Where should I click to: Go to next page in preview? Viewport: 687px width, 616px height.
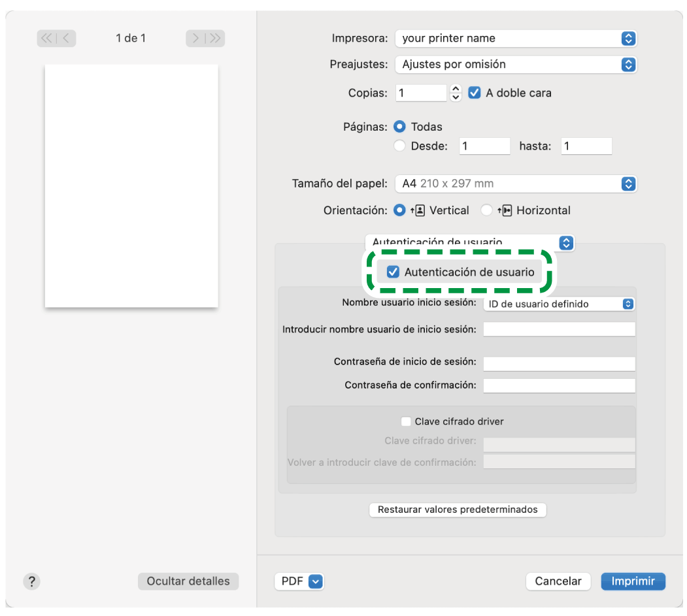[195, 39]
